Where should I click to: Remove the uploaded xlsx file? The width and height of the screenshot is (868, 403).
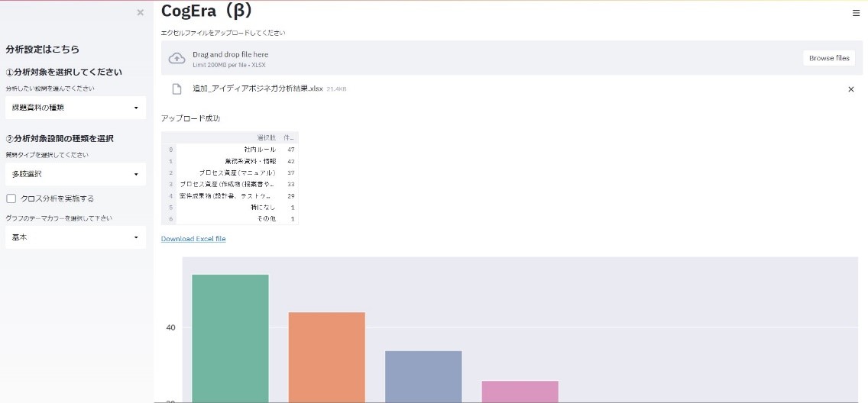click(851, 89)
